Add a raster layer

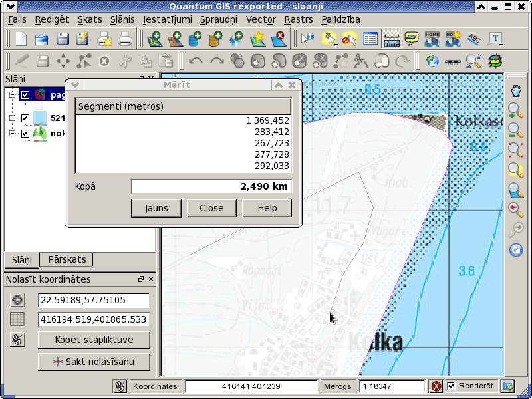pyautogui.click(x=175, y=39)
